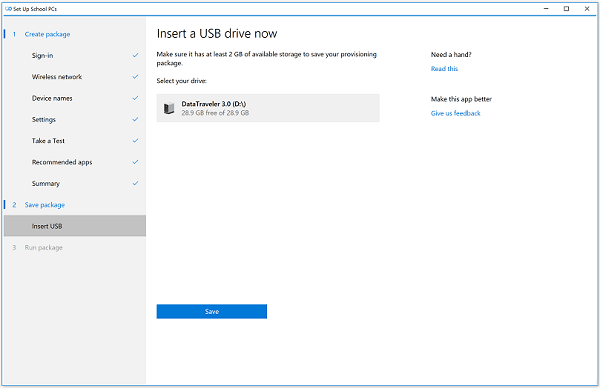Open the Read this help link
Image resolution: width=600 pixels, height=388 pixels.
click(444, 69)
